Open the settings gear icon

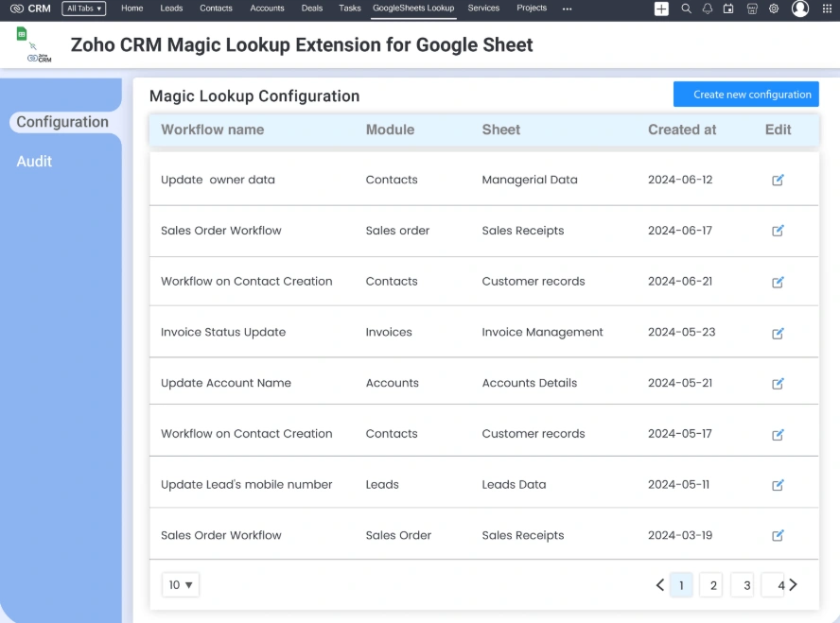pos(774,9)
